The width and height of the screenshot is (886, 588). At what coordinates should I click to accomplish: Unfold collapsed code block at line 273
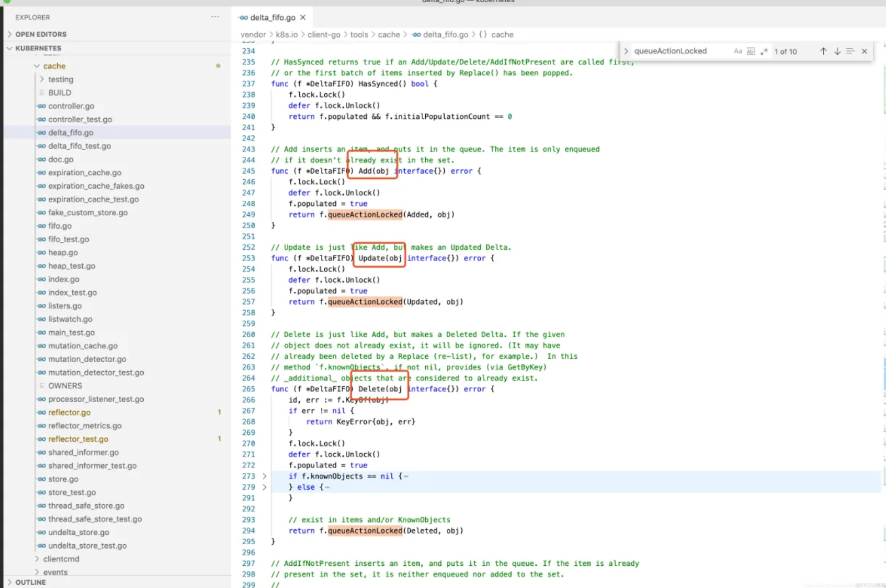(x=264, y=476)
